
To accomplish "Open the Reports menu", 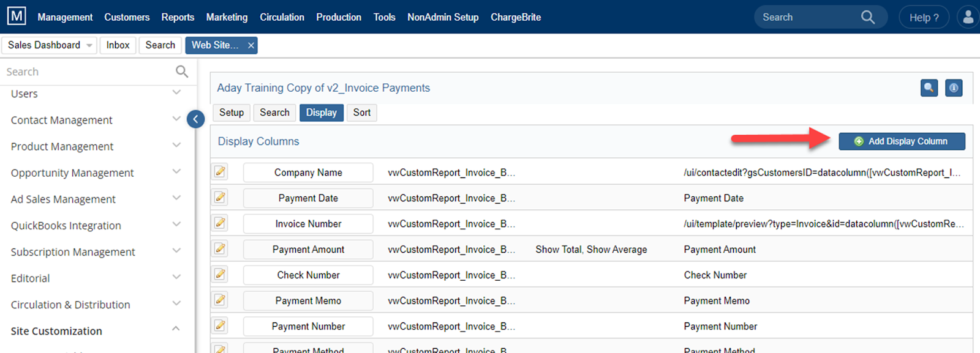I will pos(178,17).
